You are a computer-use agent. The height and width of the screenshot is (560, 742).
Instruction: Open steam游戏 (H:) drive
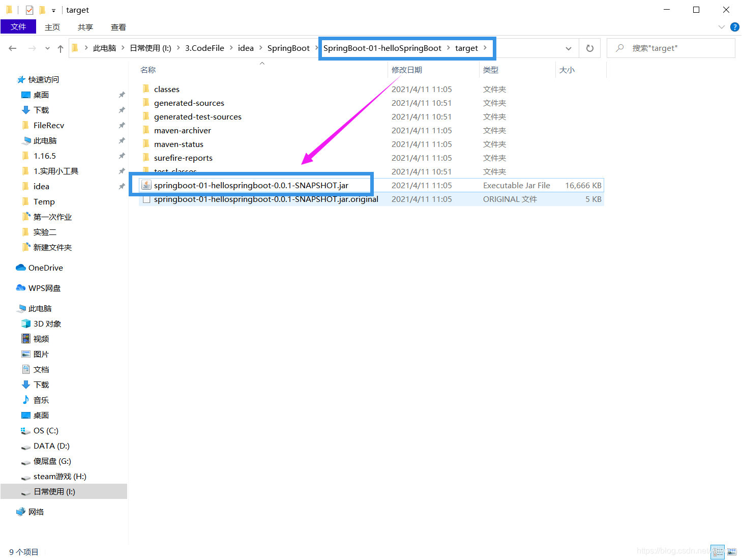60,477
